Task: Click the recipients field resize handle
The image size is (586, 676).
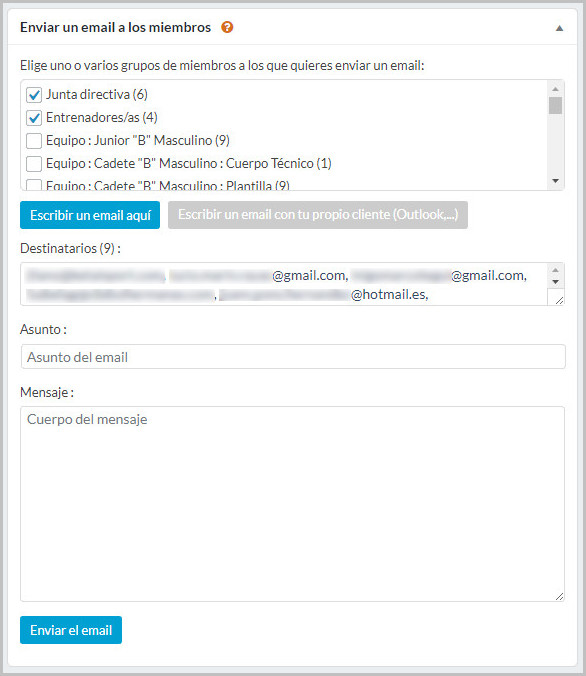Action: 559,300
